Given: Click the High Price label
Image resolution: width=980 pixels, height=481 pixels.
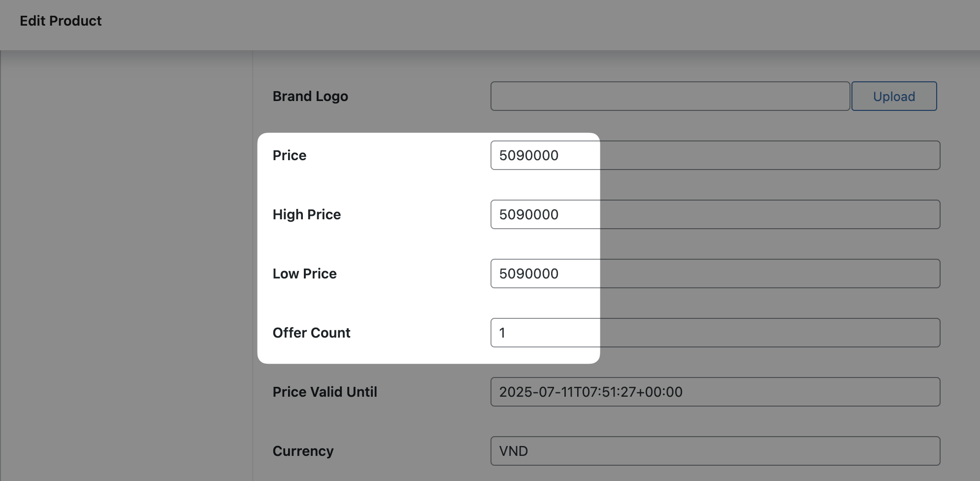Looking at the screenshot, I should 307,214.
